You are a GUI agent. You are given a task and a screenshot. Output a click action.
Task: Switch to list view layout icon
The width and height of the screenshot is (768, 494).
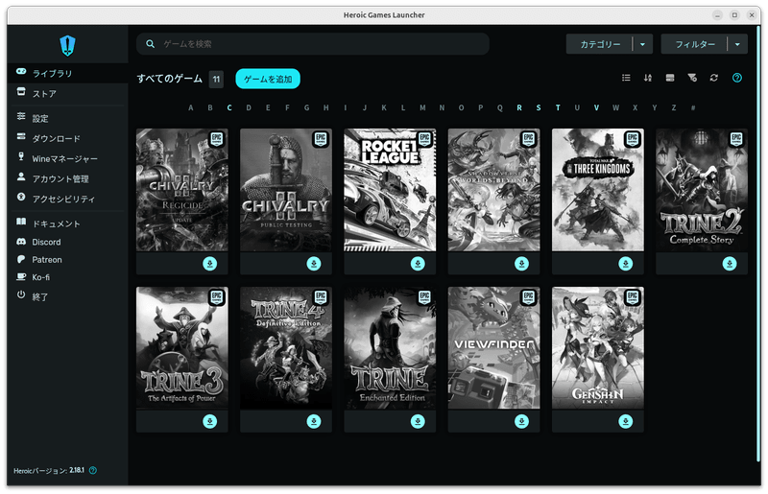tap(626, 78)
